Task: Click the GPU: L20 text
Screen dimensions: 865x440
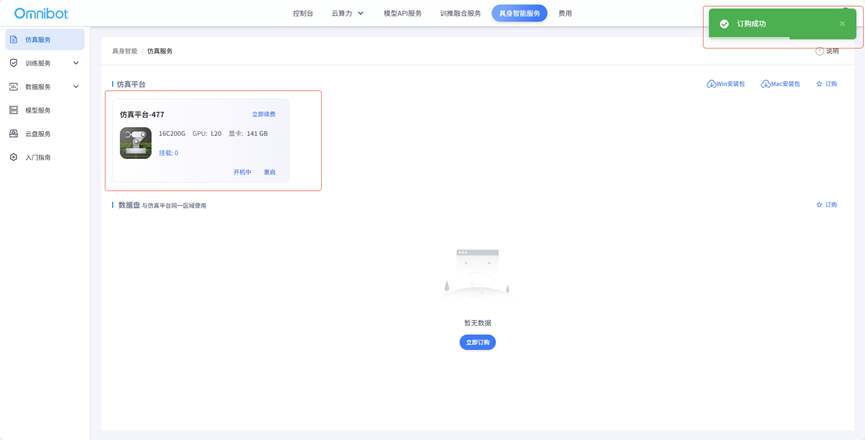Action: 207,133
